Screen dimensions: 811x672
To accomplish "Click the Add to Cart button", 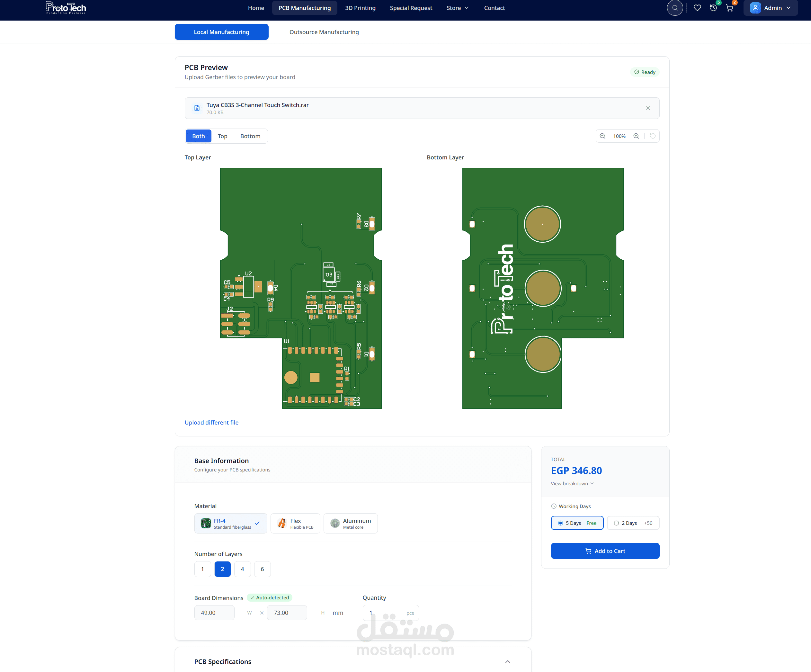I will pyautogui.click(x=605, y=551).
